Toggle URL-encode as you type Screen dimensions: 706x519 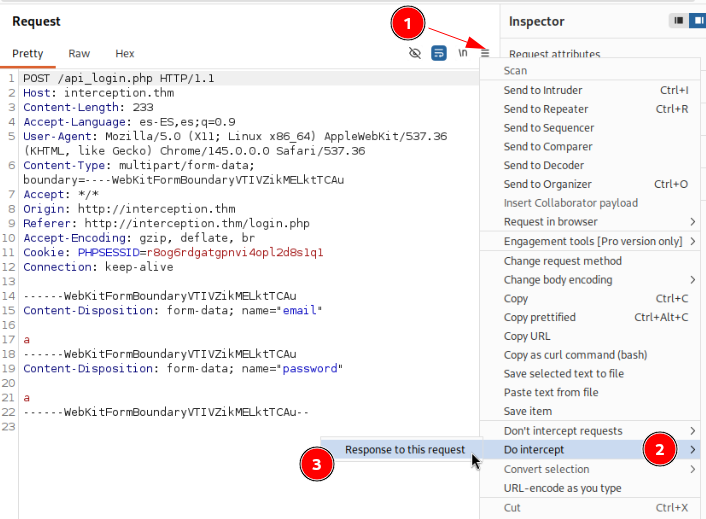click(x=590, y=488)
